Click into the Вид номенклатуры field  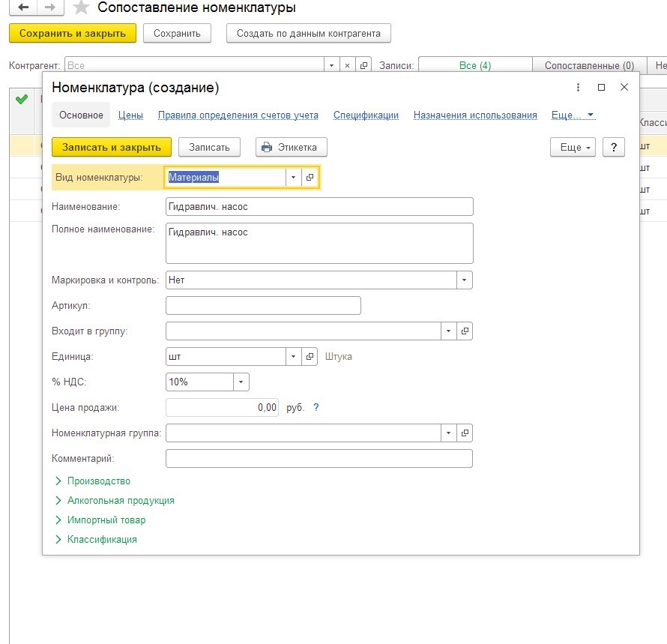tap(226, 177)
